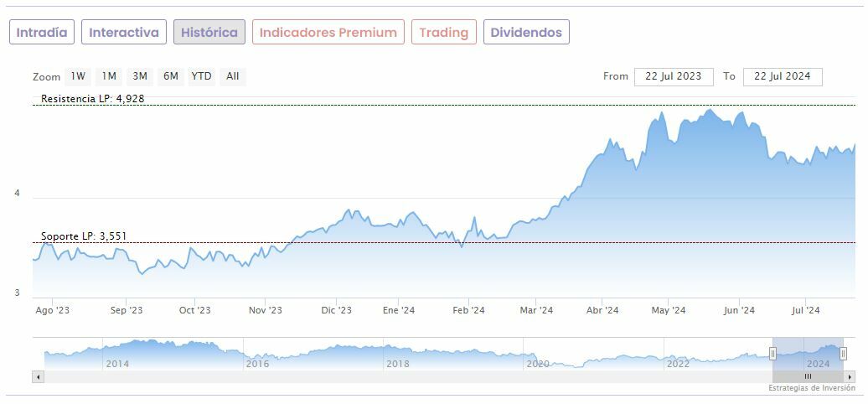
Task: Show the Dividendos tab
Action: [526, 33]
